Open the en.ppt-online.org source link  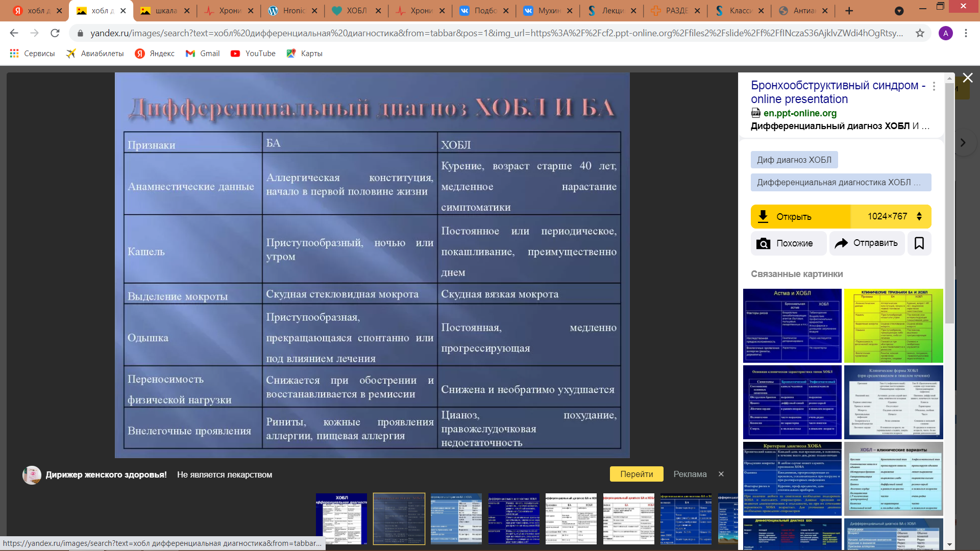coord(799,113)
